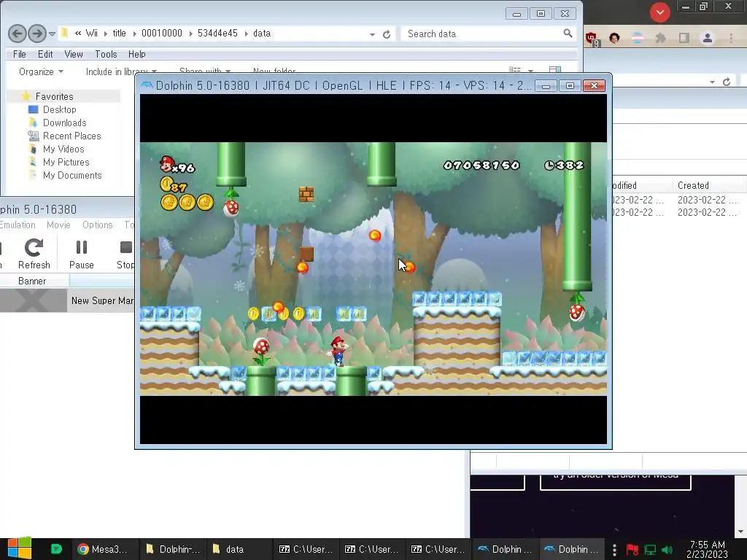Image resolution: width=747 pixels, height=560 pixels.
Task: Expand the address bar history dropdown
Action: click(372, 34)
